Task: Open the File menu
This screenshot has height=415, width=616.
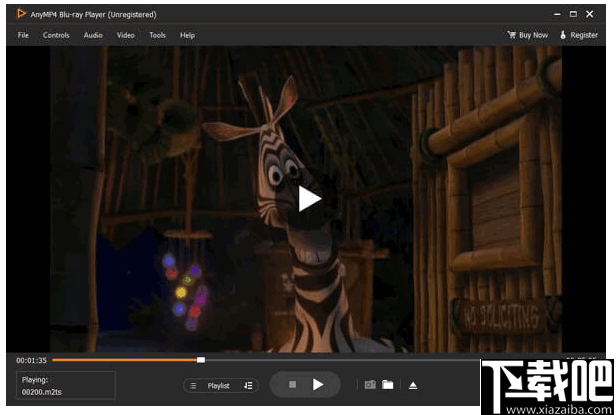Action: [23, 35]
